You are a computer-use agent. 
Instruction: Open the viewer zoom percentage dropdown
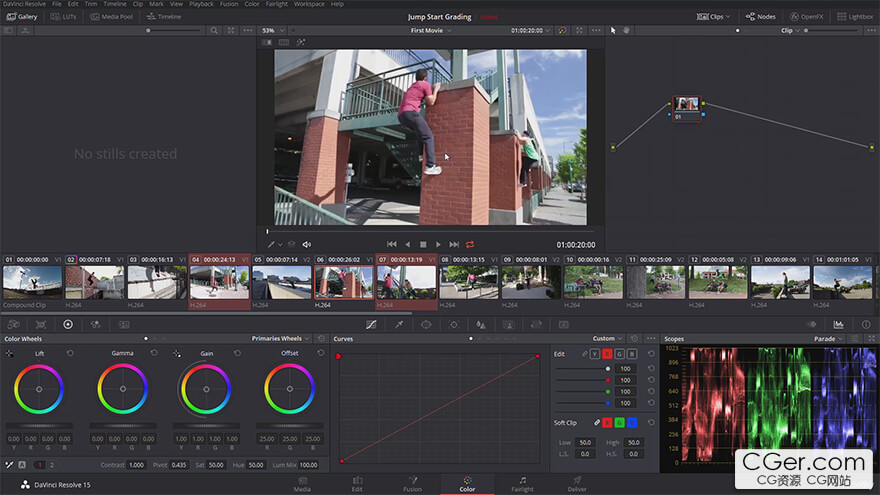[273, 30]
